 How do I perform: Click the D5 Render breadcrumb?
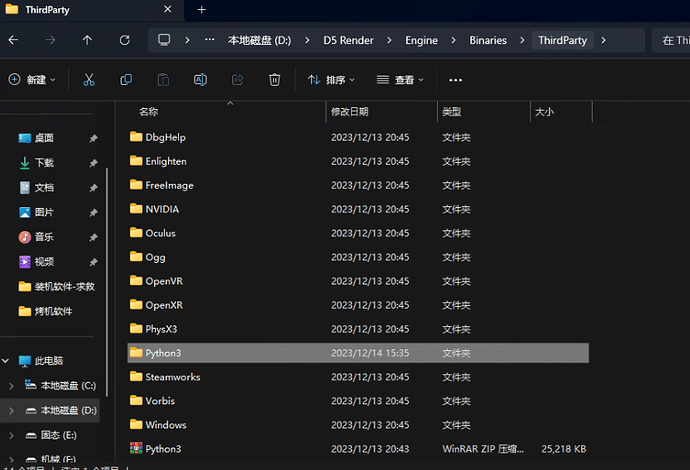point(348,40)
